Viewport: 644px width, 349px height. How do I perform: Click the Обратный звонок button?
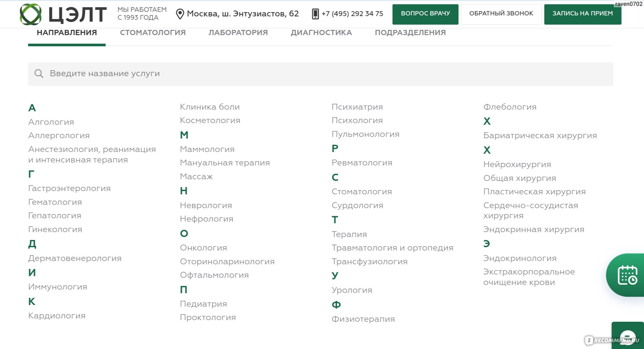tap(501, 14)
